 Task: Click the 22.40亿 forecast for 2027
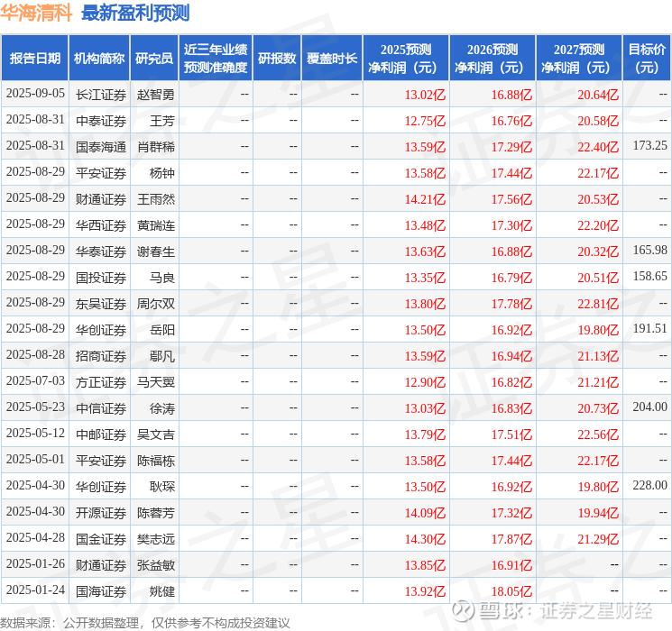coord(598,147)
